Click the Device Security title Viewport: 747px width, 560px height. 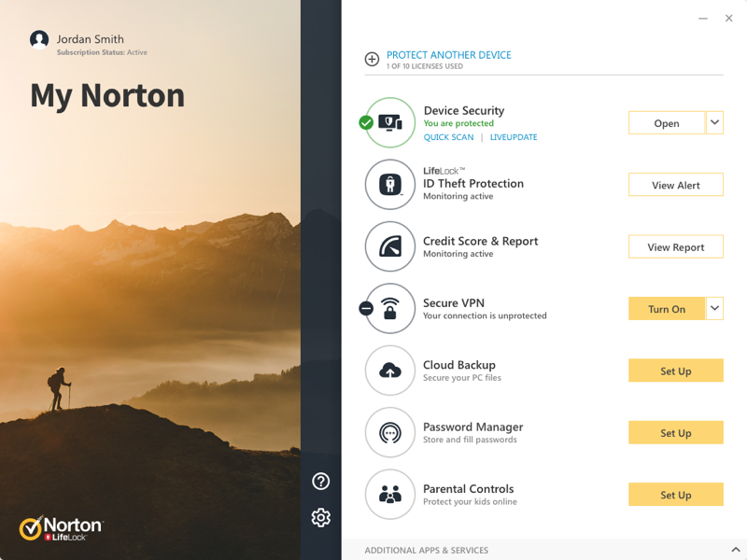coord(464,110)
